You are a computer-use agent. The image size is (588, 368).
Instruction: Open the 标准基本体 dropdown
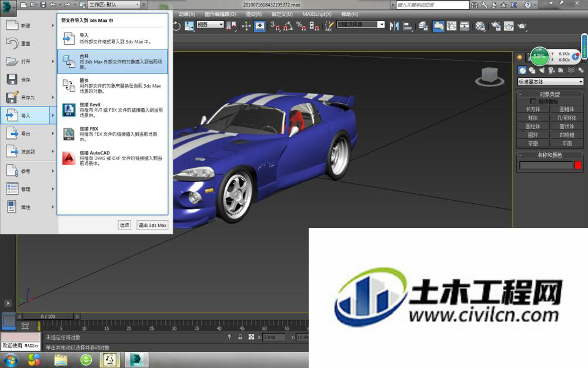click(x=550, y=81)
